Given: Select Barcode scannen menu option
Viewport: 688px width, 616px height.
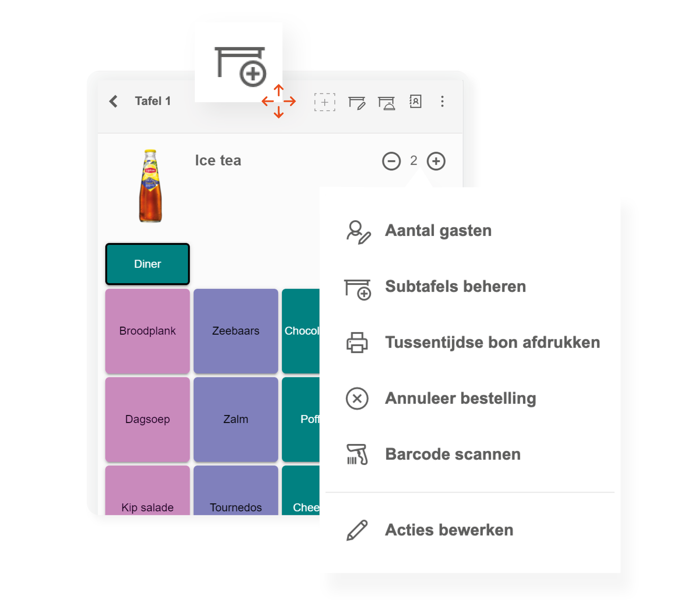Looking at the screenshot, I should point(452,454).
